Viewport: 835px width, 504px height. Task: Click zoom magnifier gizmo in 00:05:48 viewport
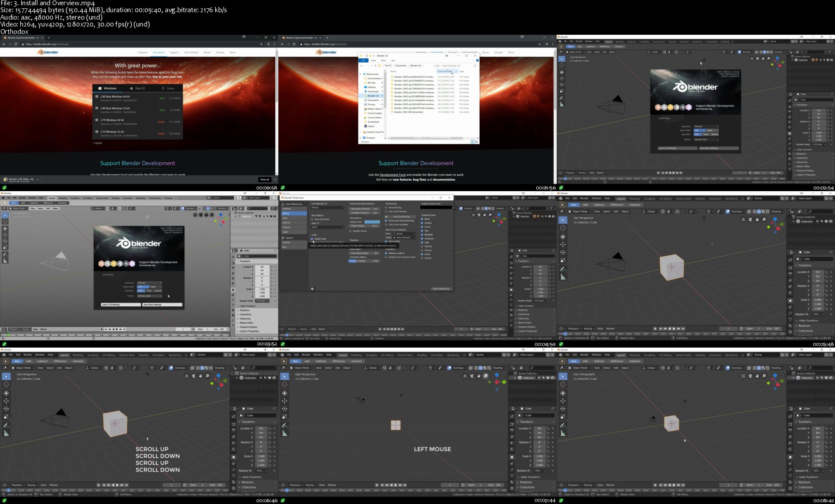coord(764,219)
